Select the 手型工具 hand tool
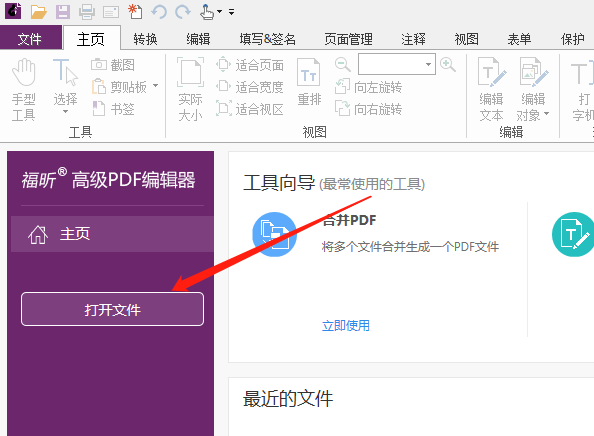 [x=23, y=90]
